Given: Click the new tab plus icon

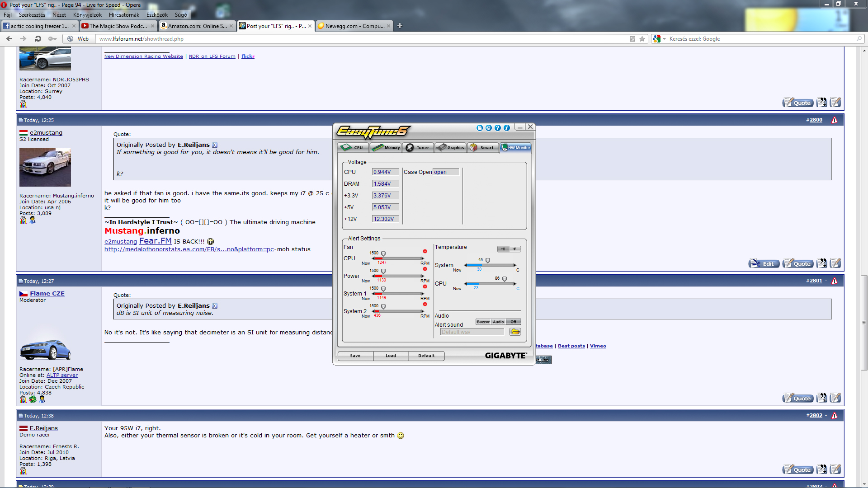Looking at the screenshot, I should 400,26.
